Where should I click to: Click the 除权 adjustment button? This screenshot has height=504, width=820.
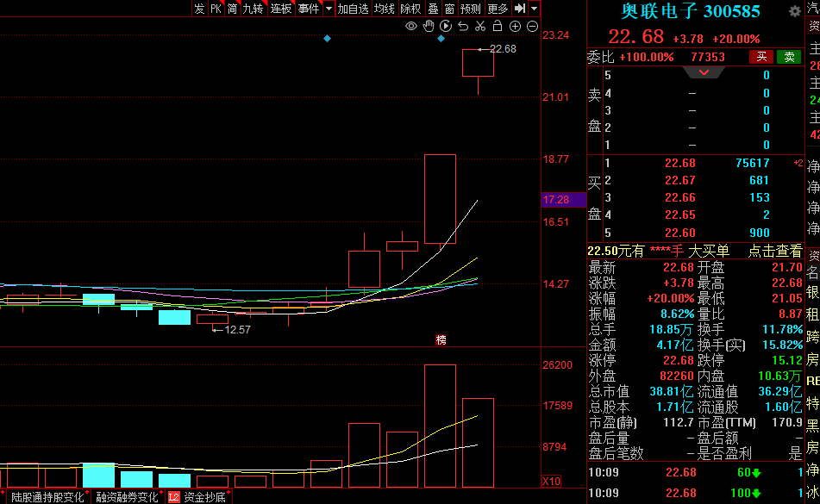[410, 9]
